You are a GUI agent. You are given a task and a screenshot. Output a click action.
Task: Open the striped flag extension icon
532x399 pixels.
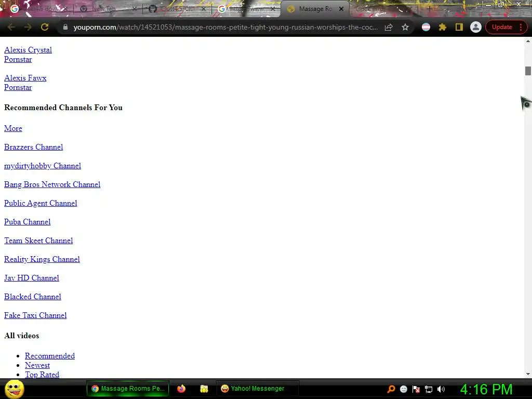[426, 27]
